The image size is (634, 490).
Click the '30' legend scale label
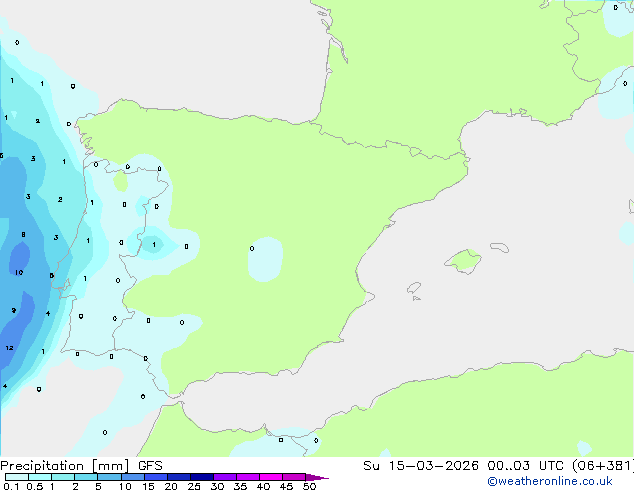217,486
